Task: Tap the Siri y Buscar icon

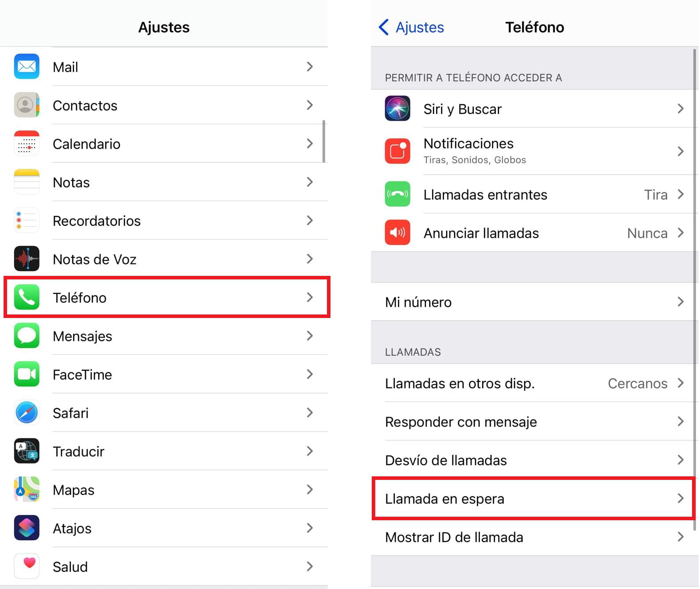Action: pos(397,109)
